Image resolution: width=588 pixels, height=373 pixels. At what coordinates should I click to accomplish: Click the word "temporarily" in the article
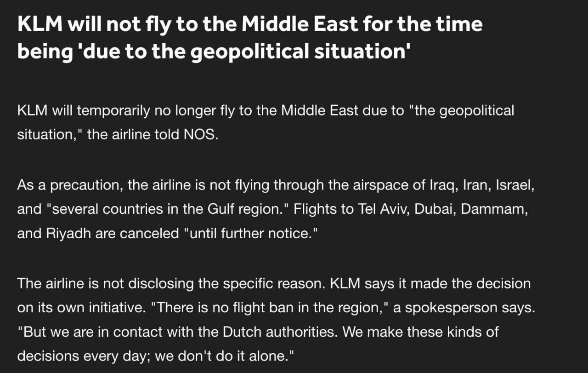107,111
